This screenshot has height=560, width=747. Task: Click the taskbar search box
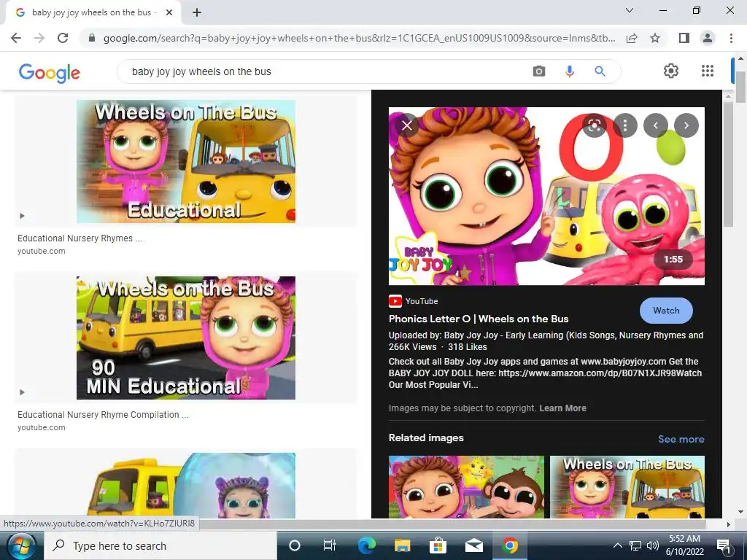(x=160, y=545)
